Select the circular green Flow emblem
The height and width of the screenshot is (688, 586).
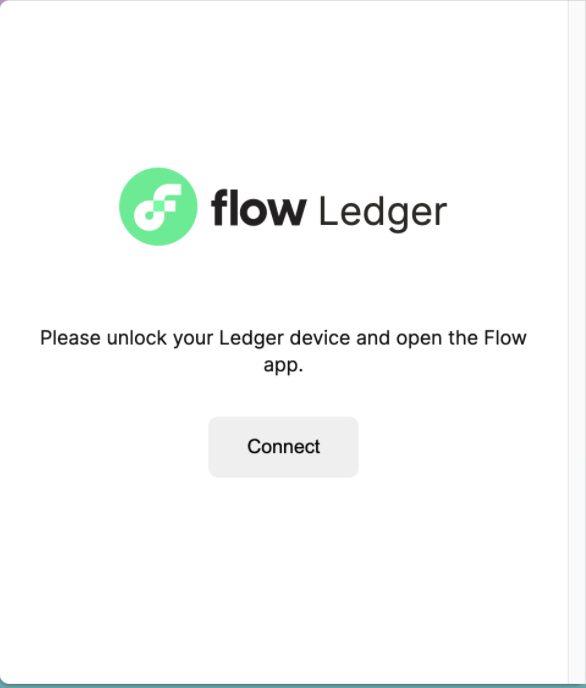[x=158, y=207]
